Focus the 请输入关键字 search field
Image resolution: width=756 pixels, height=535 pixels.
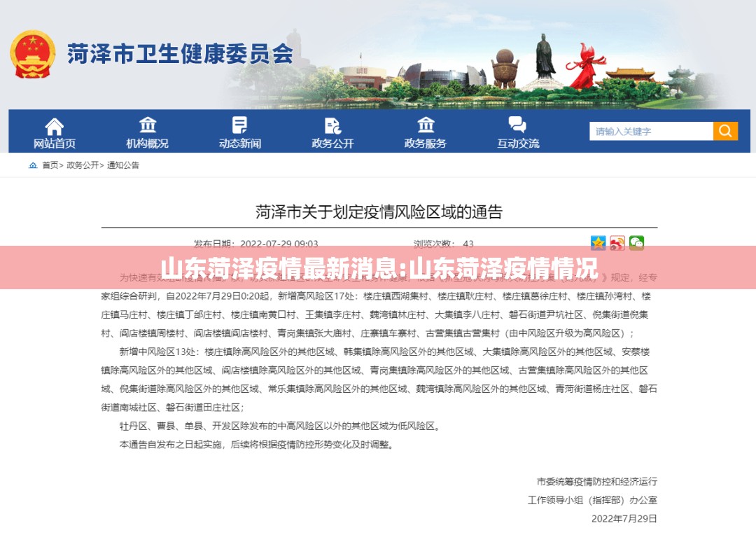651,131
